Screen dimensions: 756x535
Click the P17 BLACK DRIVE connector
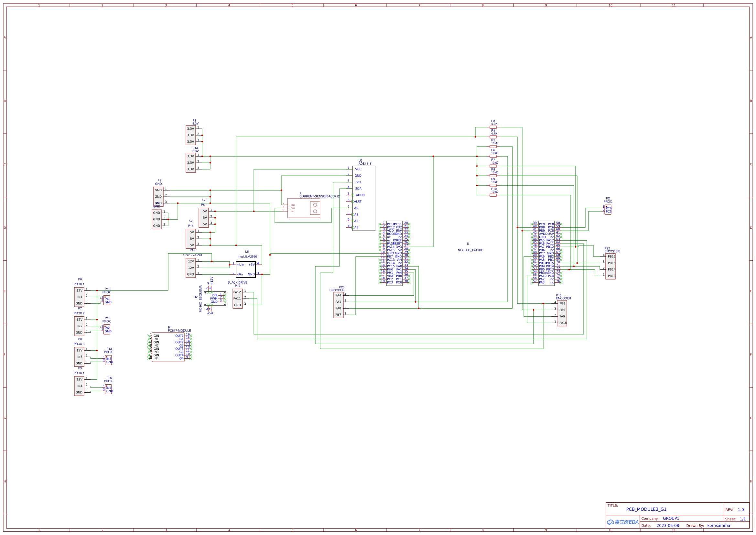click(x=237, y=299)
